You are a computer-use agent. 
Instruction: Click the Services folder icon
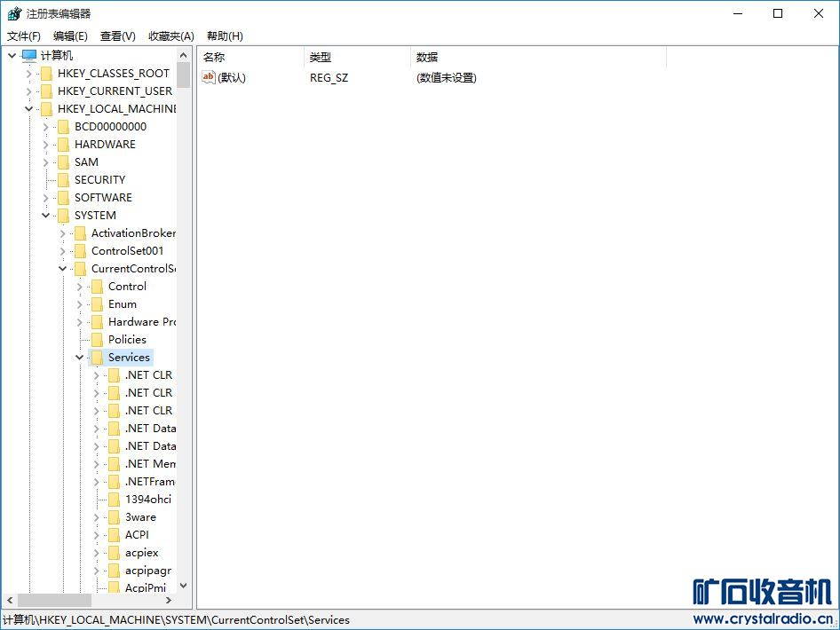pos(97,357)
